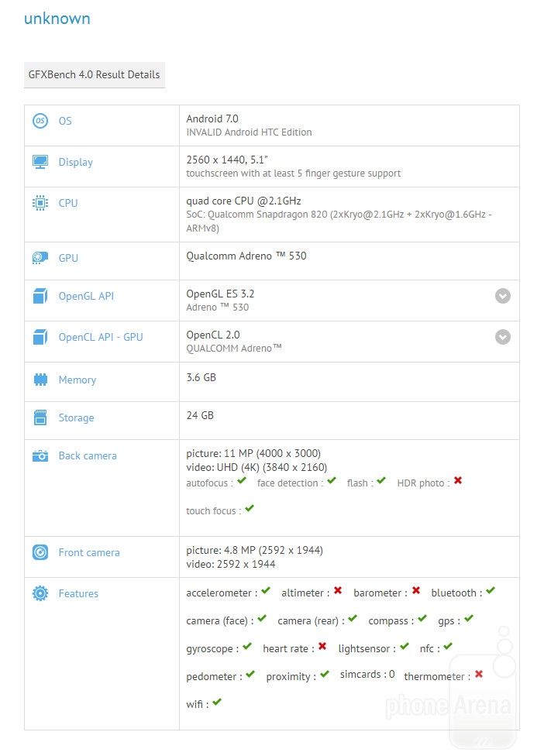This screenshot has height=756, width=544.
Task: Click the Front camera label
Action: 89,552
